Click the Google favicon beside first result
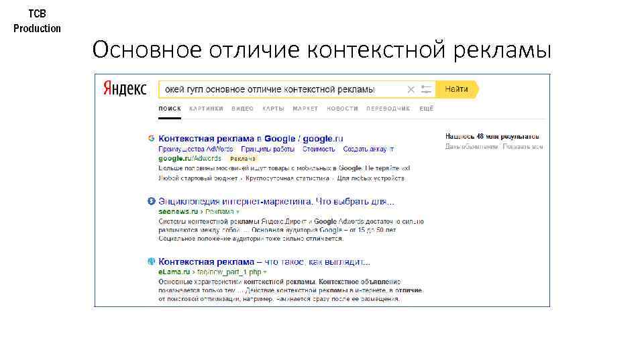Image resolution: width=644 pixels, height=362 pixels. [x=151, y=138]
